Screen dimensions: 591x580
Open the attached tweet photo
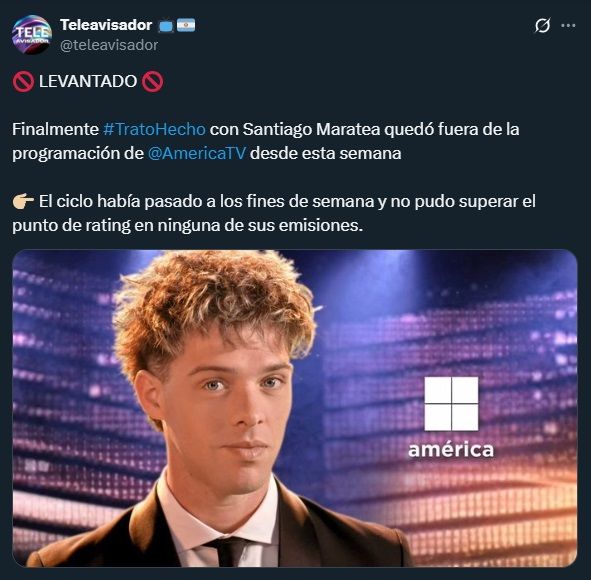(x=295, y=408)
